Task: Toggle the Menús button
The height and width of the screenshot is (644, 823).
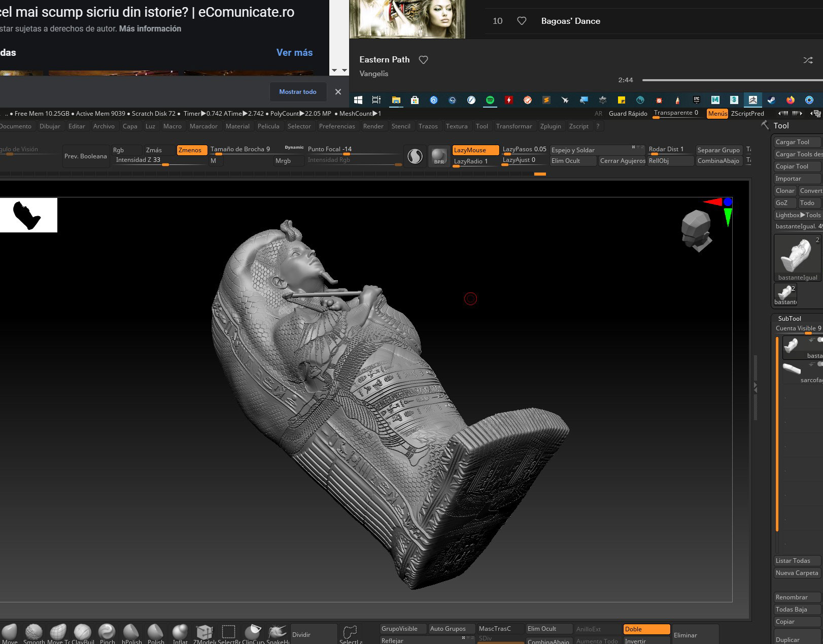Action: tap(717, 114)
